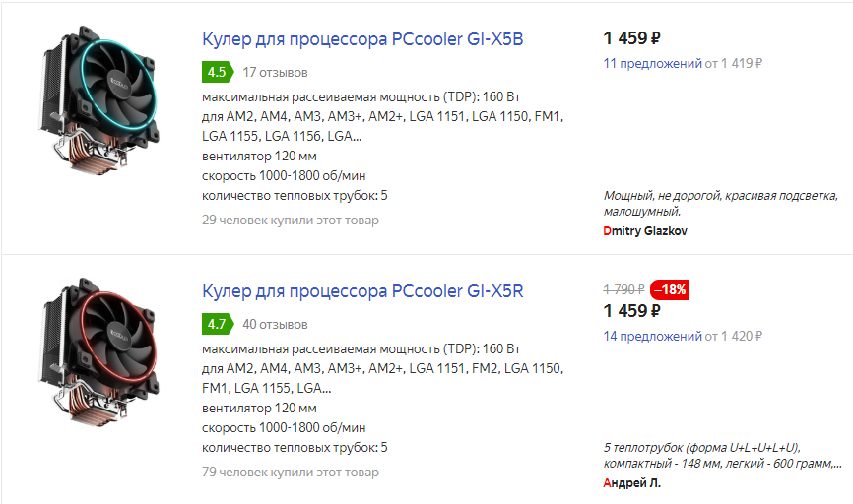Image resolution: width=853 pixels, height=504 pixels.
Task: Click the green 4.5 rating badge
Action: (217, 72)
